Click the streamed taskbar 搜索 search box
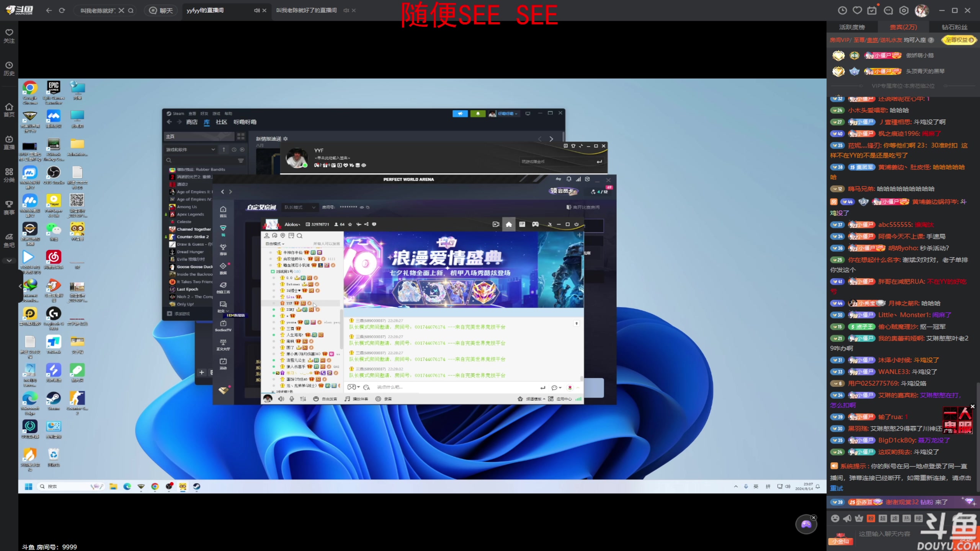Screen dimensions: 980x551 click(x=70, y=486)
